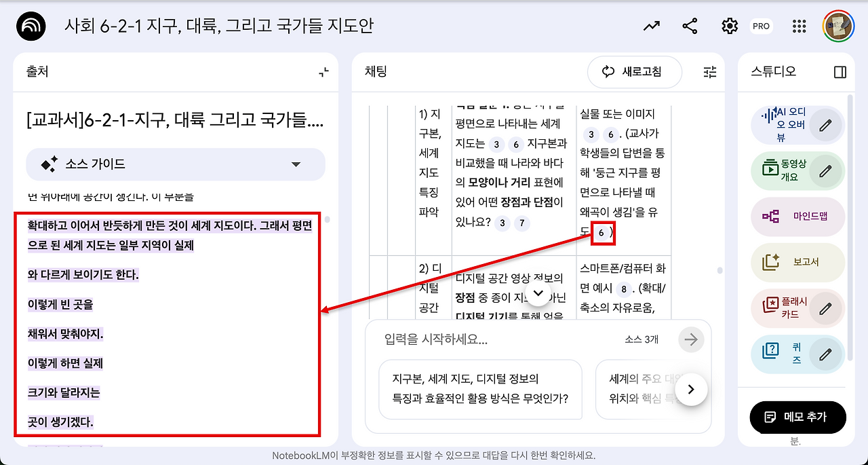Open the account profile avatar
Image resolution: width=868 pixels, height=465 pixels.
click(839, 26)
